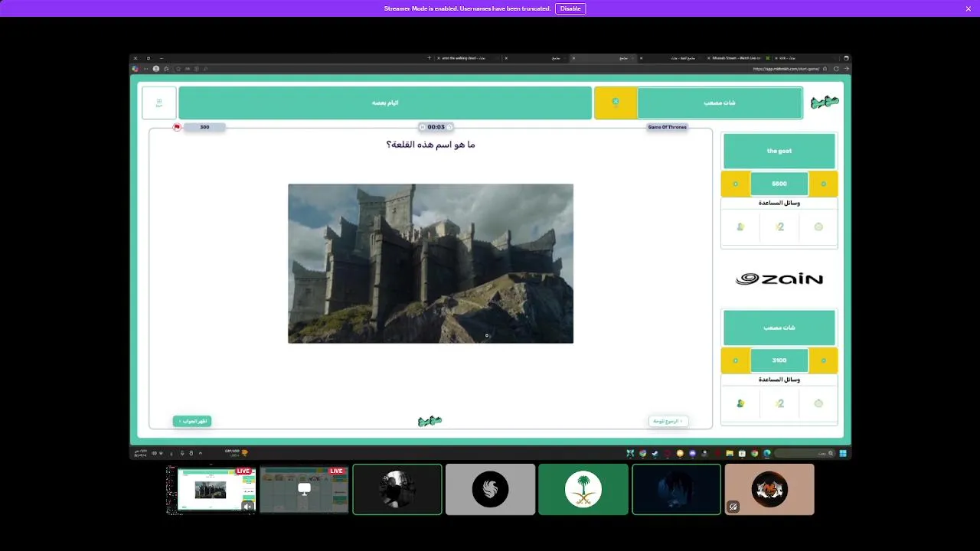Click the 'اظهر الجواب' show answer button

coord(192,421)
